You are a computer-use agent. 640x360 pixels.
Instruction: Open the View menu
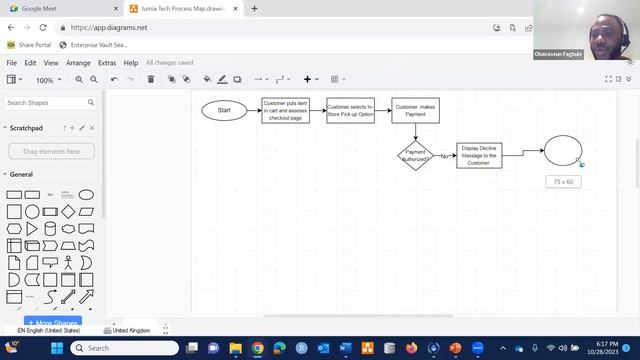[x=51, y=63]
